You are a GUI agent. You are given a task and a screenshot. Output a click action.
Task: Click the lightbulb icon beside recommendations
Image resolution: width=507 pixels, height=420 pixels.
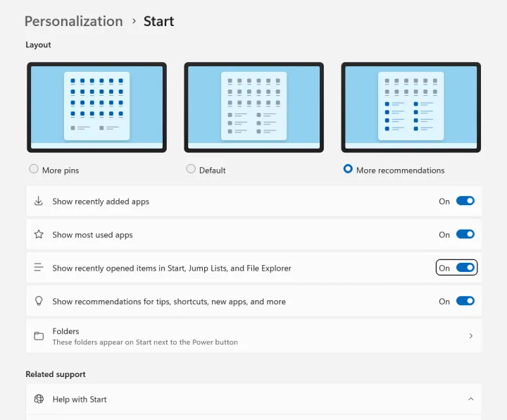click(x=39, y=301)
